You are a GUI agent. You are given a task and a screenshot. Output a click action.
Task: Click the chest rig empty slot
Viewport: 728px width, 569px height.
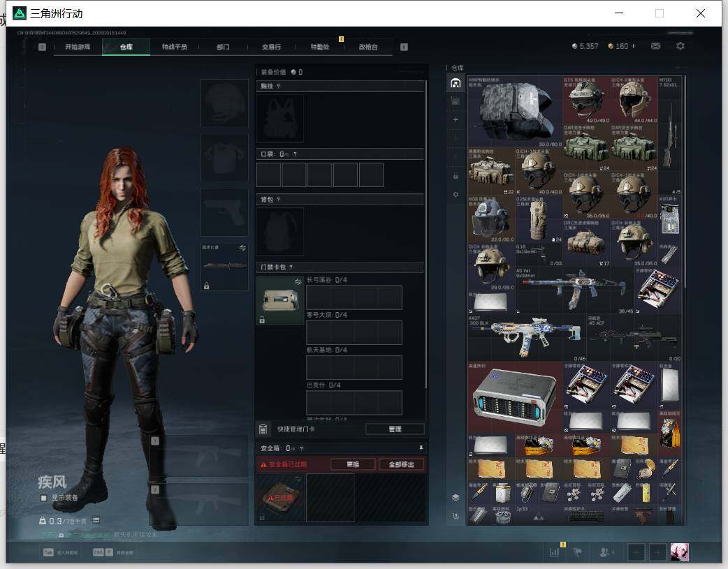click(280, 118)
